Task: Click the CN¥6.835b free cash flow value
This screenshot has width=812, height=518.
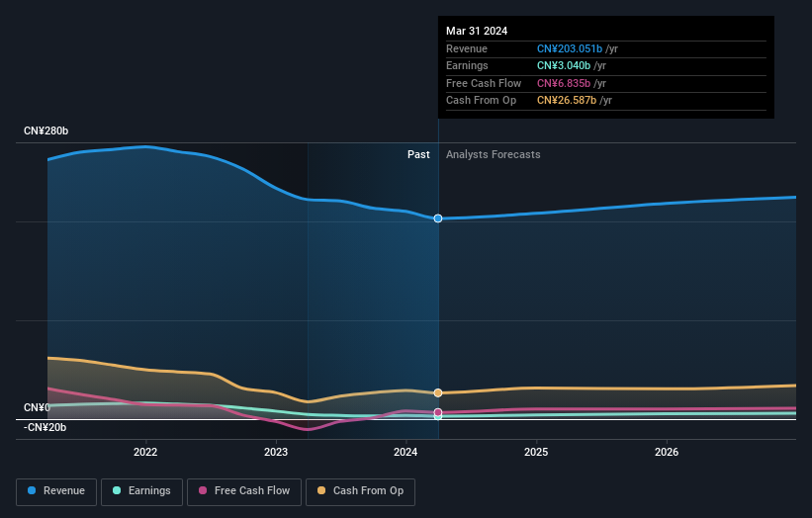Action: pos(564,83)
